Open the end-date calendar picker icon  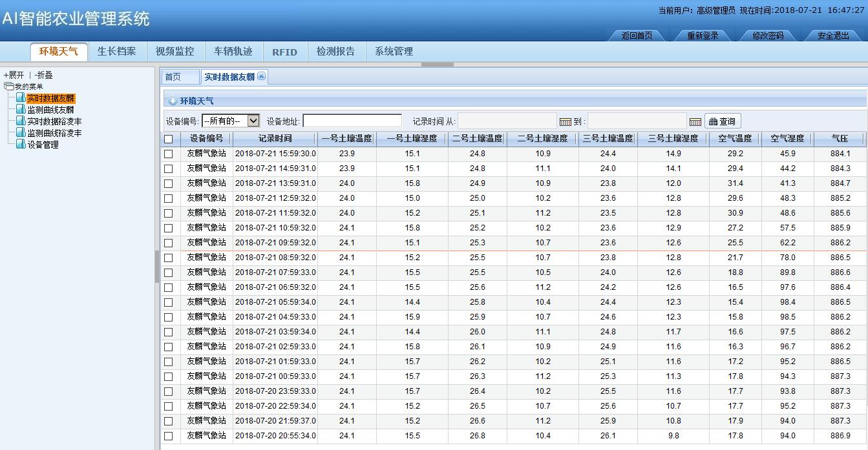coord(695,121)
